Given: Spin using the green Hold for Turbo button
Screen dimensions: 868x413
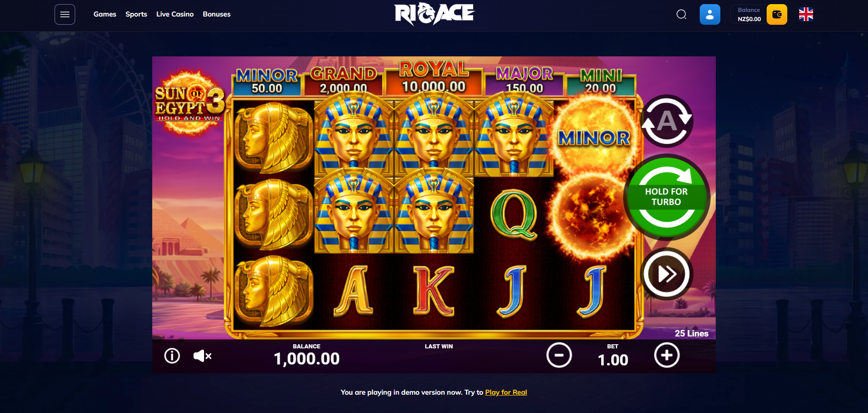Looking at the screenshot, I should click(x=667, y=197).
